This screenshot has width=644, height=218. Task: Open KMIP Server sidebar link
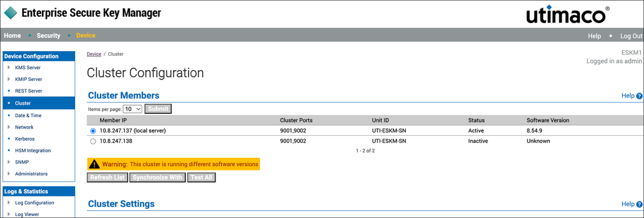[x=29, y=79]
